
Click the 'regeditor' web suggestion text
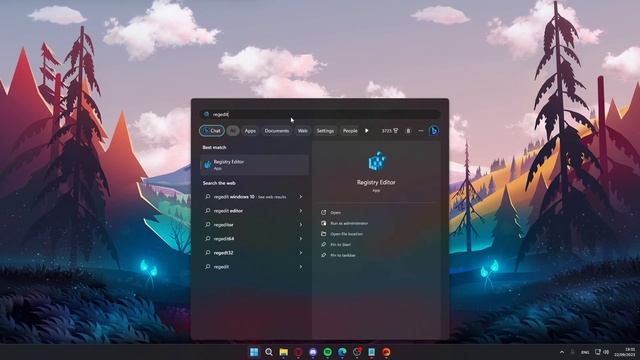point(224,224)
